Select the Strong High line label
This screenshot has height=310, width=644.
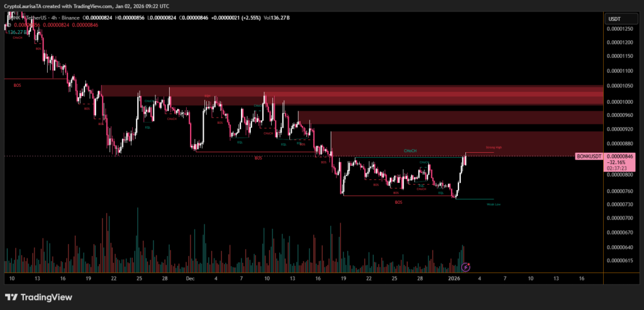coord(494,148)
